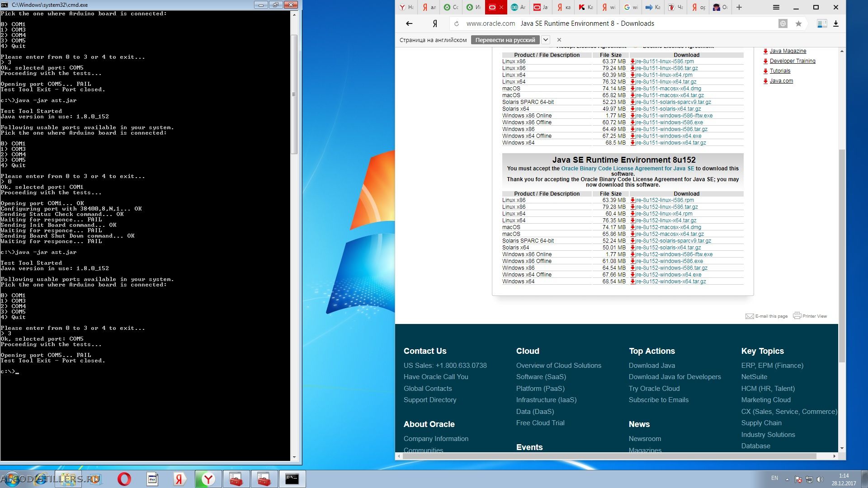Screen dimensions: 868x488
Task: Go back with the browser back arrow
Action: point(409,23)
